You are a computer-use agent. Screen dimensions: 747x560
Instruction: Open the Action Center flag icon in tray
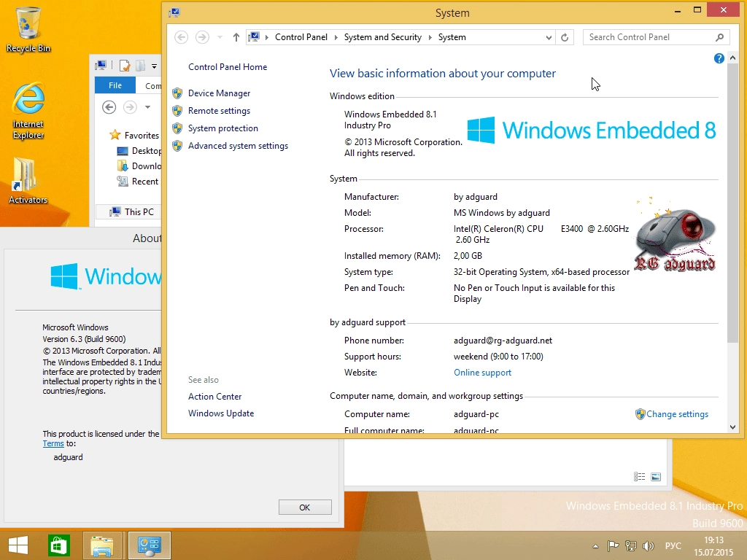(613, 545)
